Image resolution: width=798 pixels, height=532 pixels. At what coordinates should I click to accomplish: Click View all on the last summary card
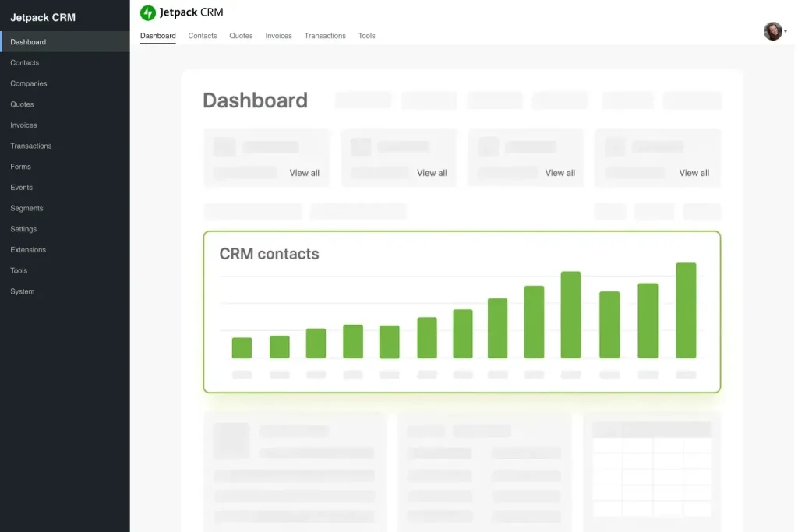click(694, 173)
